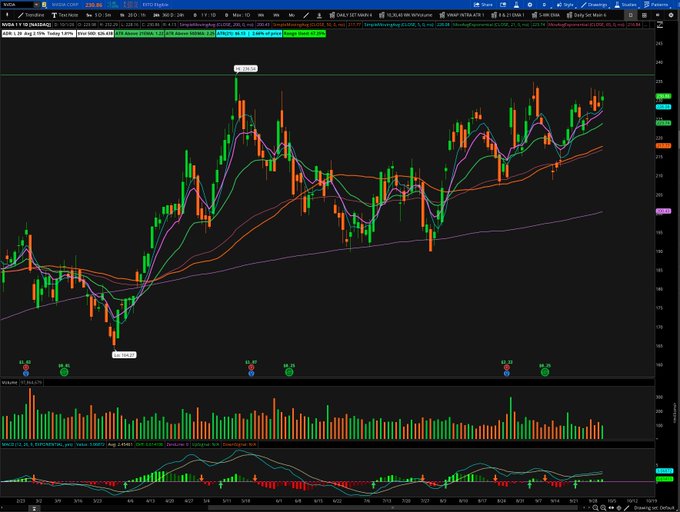Image resolution: width=680 pixels, height=512 pixels.
Task: Zoom in using magnifier plus icon
Action: (x=595, y=508)
